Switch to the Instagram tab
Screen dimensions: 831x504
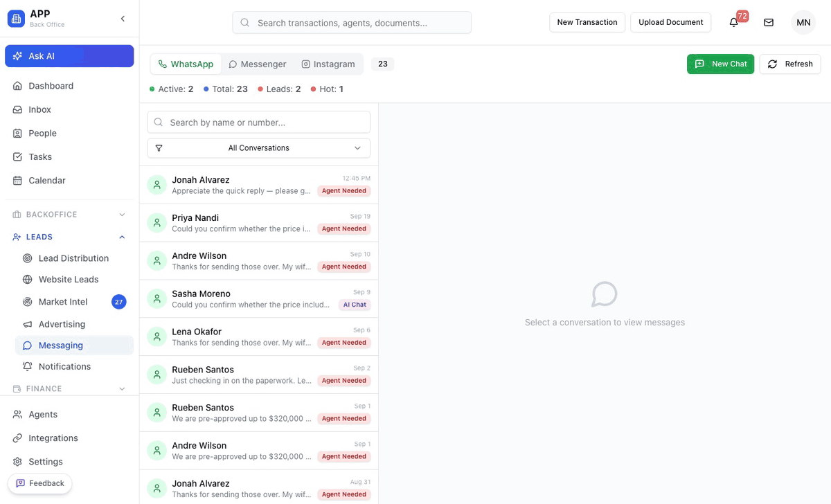(x=328, y=64)
